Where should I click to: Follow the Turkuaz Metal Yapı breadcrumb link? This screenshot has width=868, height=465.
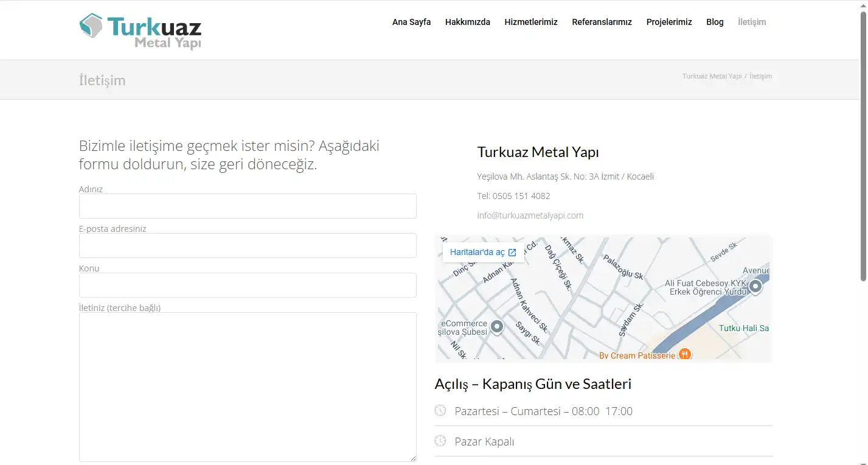pos(712,76)
